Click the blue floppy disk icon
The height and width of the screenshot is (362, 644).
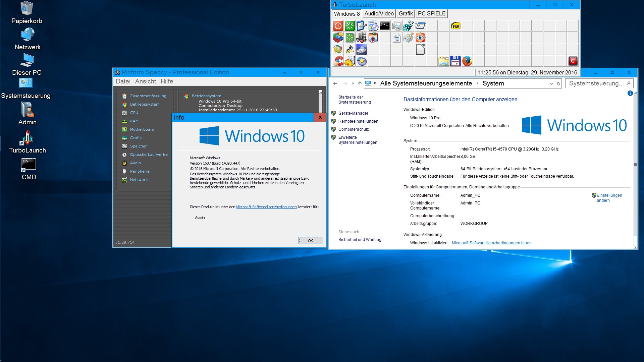coord(455,61)
